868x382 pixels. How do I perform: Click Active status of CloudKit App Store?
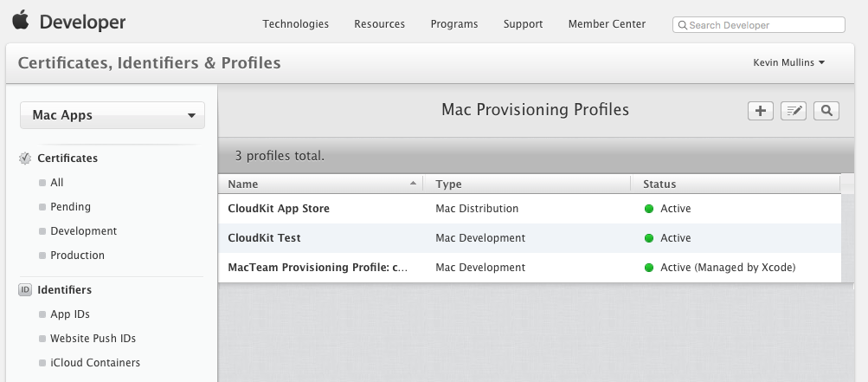click(x=675, y=209)
